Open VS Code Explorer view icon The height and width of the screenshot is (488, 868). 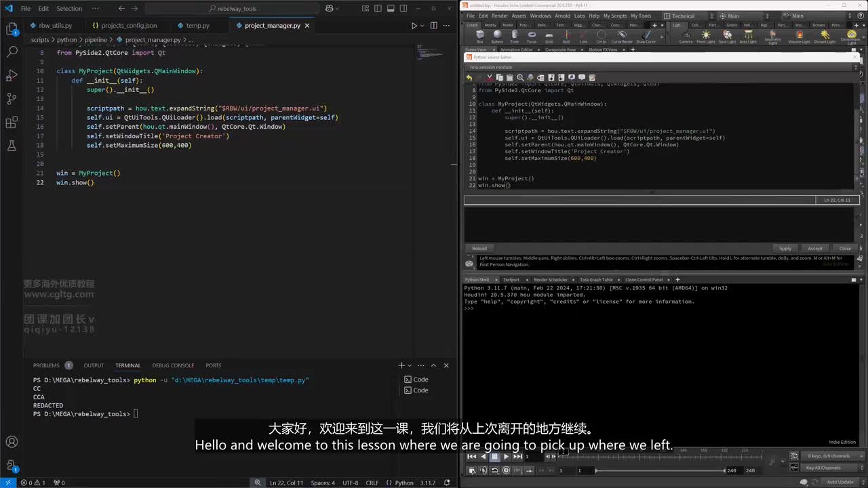click(x=12, y=28)
